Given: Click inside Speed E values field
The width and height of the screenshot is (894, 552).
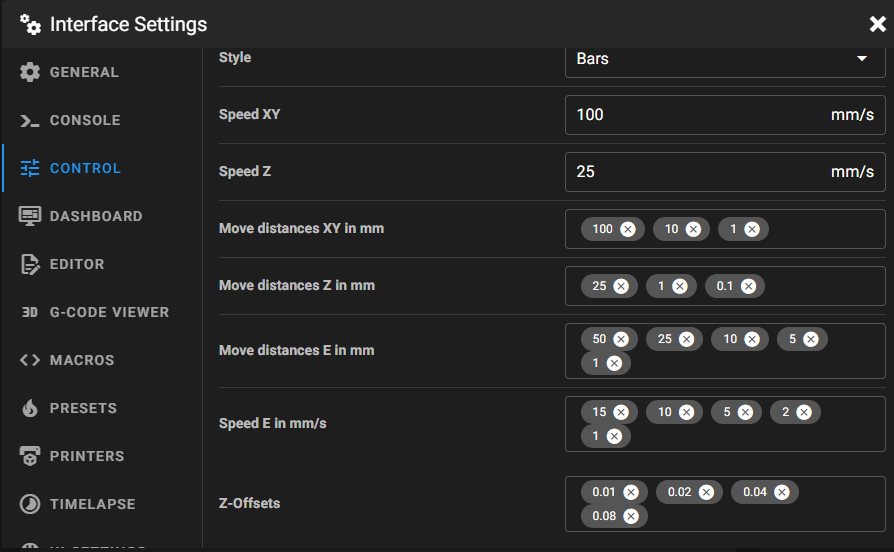Looking at the screenshot, I should click(x=725, y=424).
